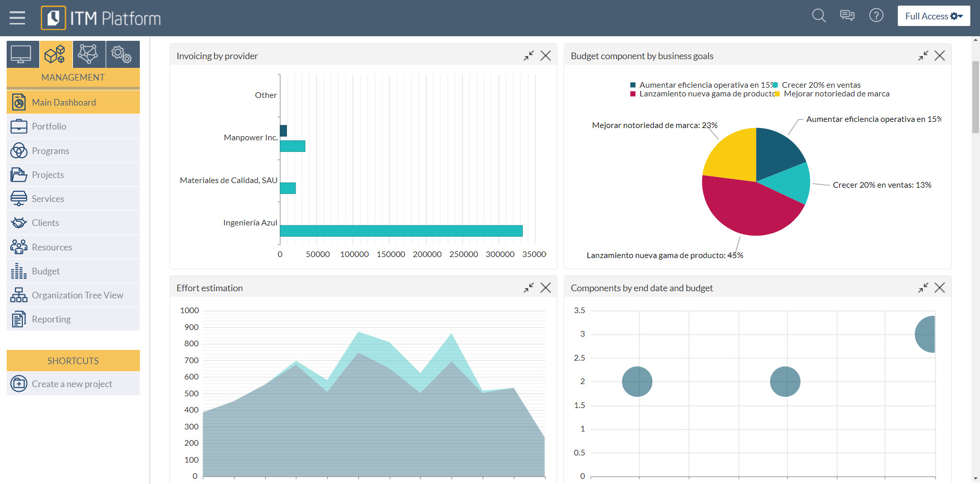Open the Full Access dropdown
The width and height of the screenshot is (980, 484).
pos(933,16)
